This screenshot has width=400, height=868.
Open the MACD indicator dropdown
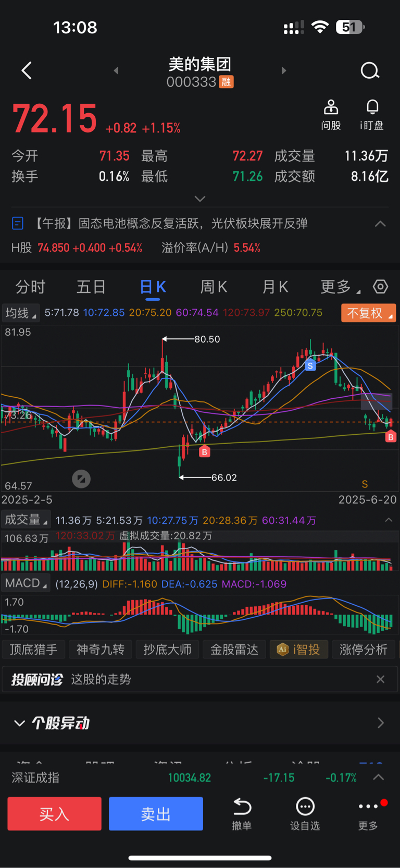26,583
